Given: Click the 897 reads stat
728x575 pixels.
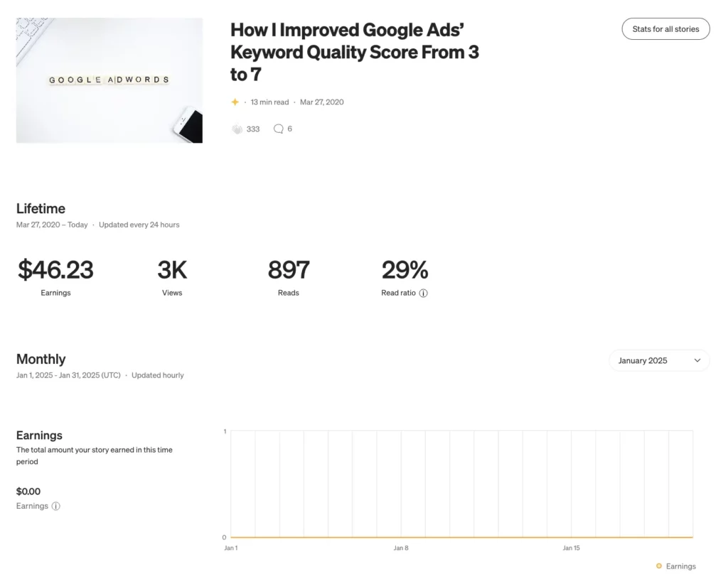Looking at the screenshot, I should pos(288,270).
